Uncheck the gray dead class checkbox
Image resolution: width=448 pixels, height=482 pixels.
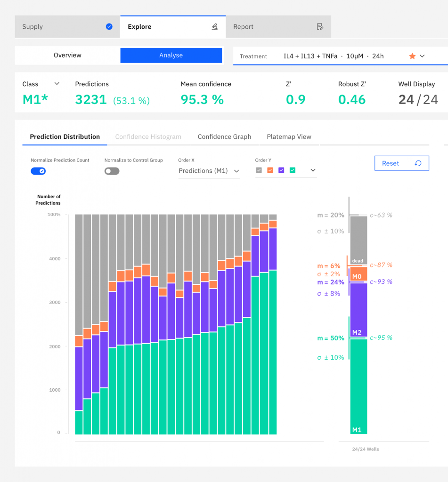259,170
